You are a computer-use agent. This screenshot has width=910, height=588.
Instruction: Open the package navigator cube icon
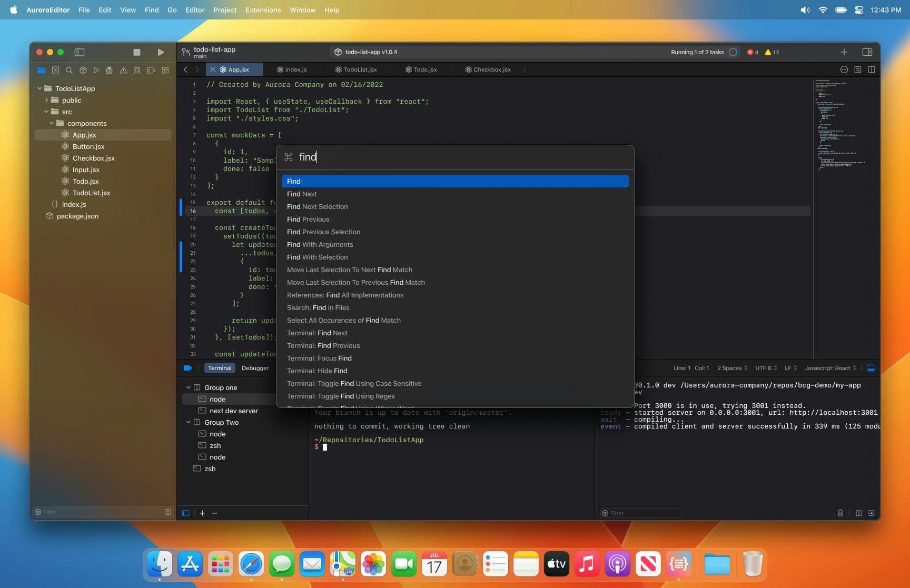[x=83, y=70]
